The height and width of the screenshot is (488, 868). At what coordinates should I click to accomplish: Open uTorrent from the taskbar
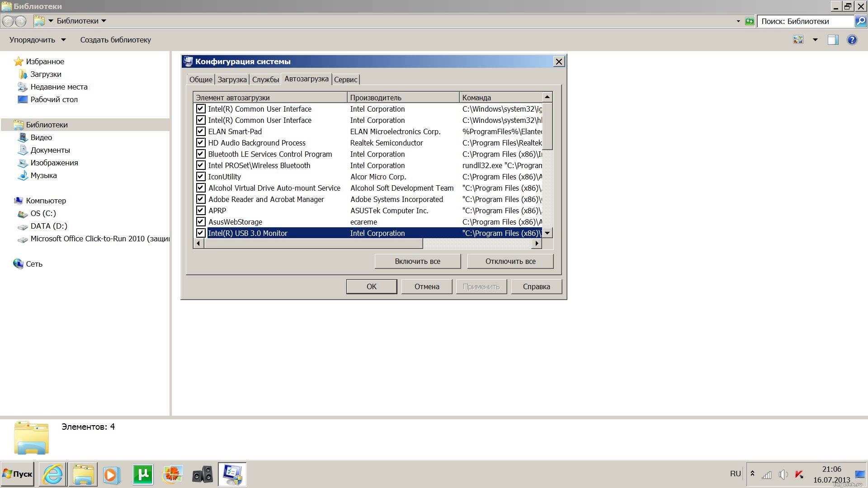(x=143, y=474)
